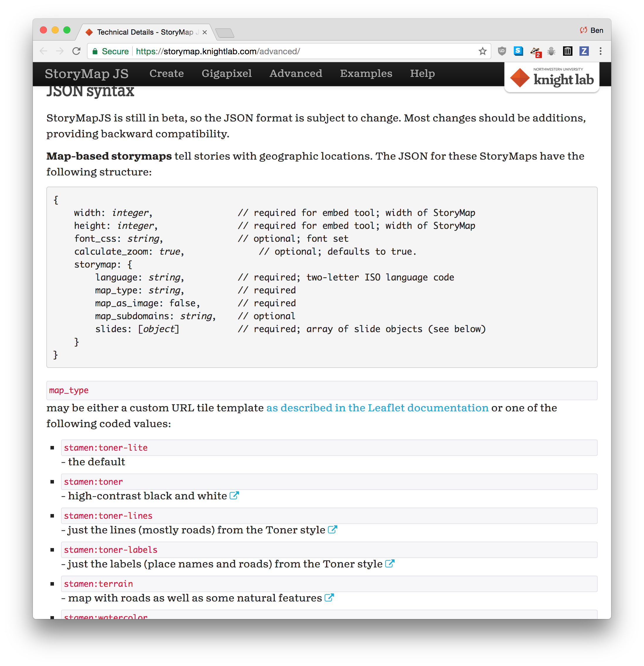This screenshot has height=666, width=644.
Task: Reload the current page
Action: coord(77,51)
